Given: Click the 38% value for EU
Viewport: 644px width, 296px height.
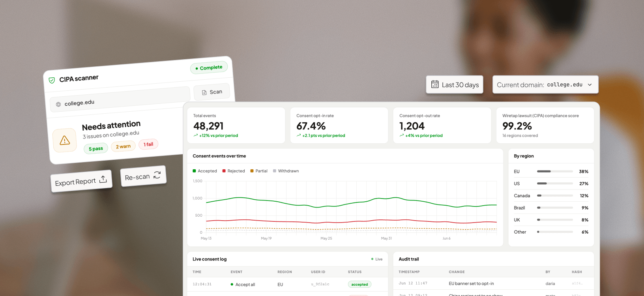Looking at the screenshot, I should (584, 171).
